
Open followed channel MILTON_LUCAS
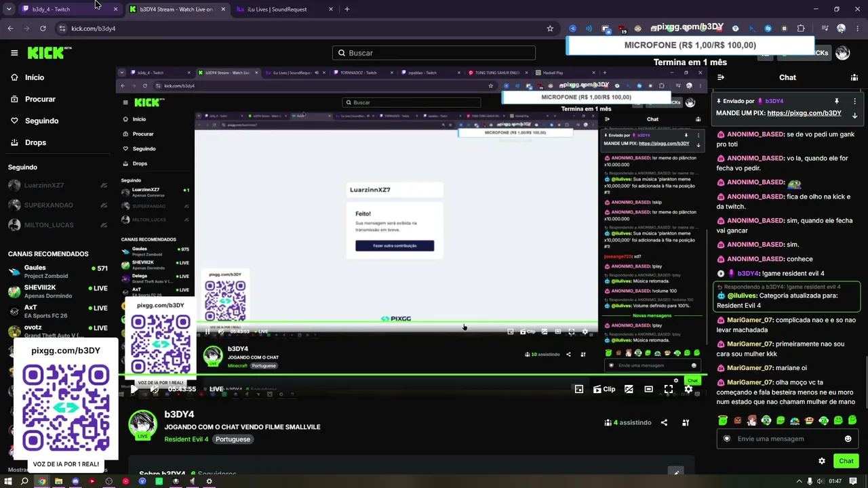(58, 225)
